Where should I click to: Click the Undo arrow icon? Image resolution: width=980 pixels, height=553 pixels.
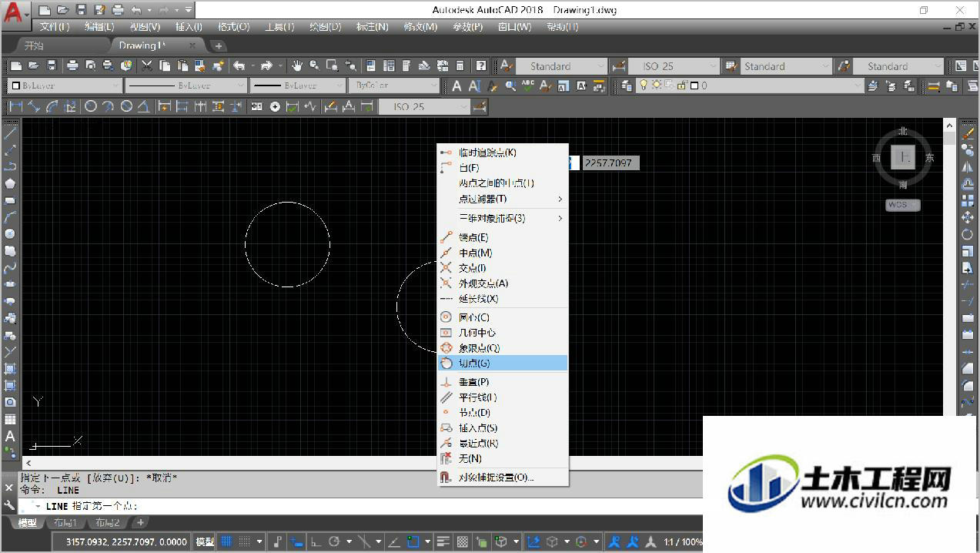(239, 66)
